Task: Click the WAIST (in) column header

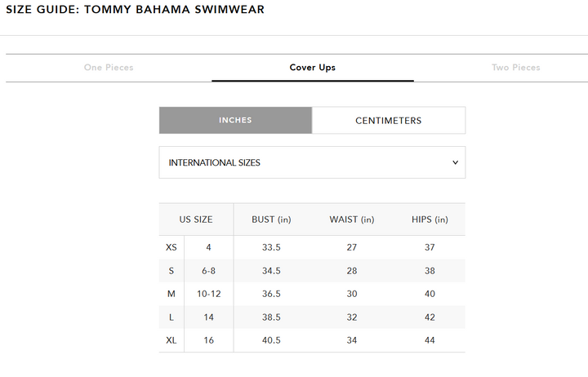Action: pos(351,220)
